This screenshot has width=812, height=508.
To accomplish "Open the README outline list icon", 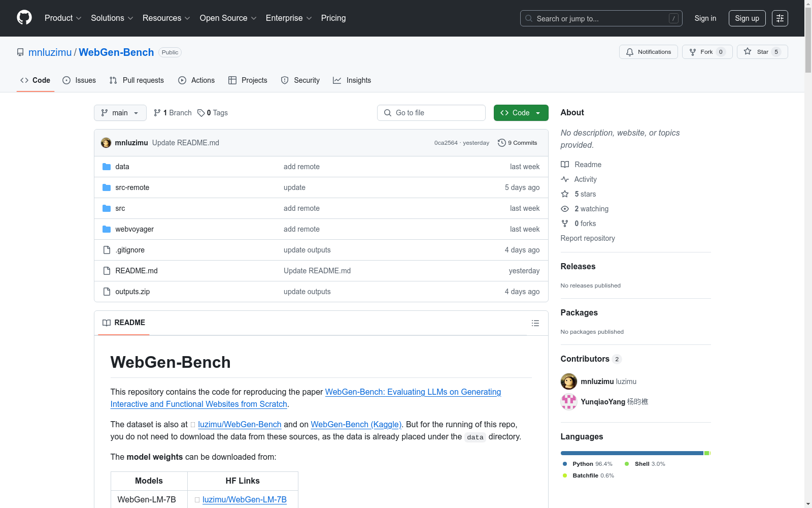I will pos(535,323).
